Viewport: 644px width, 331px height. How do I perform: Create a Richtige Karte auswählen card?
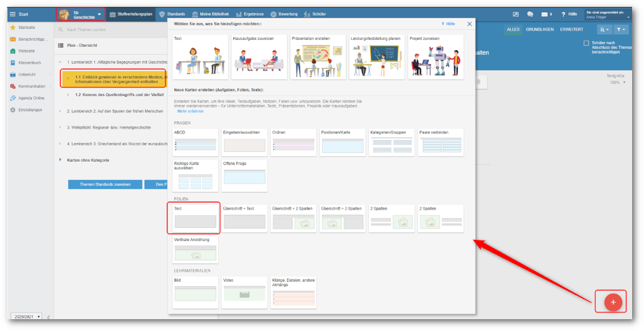[196, 175]
